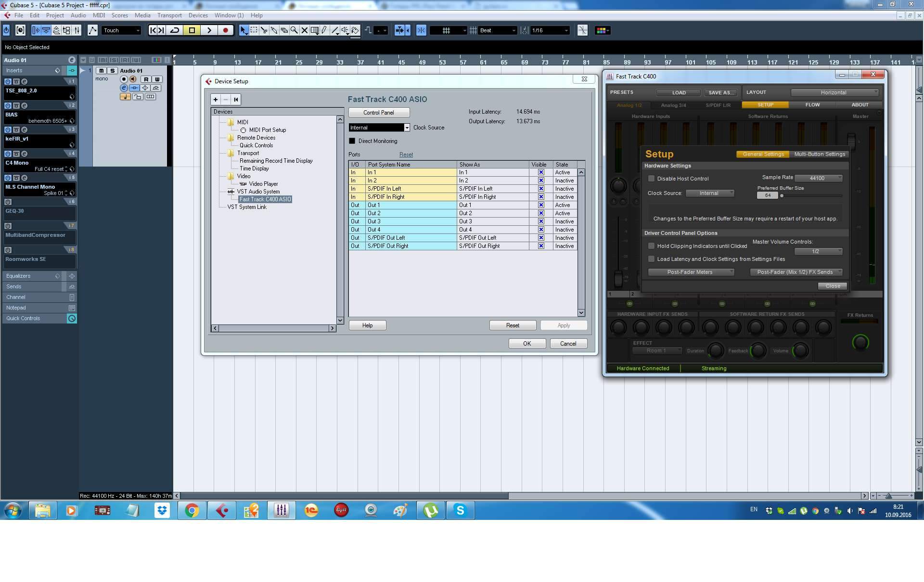Check Disable Host Control option
Viewport: 924px width, 582px height.
[651, 179]
